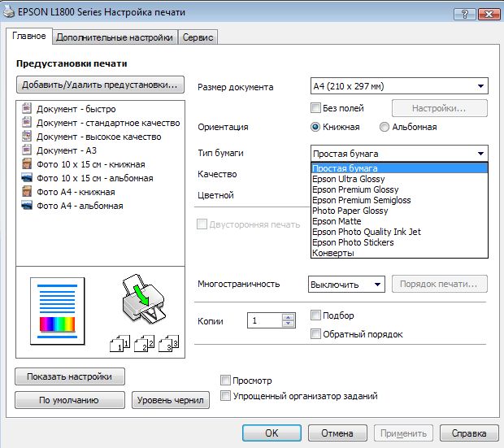Choose Простая бумага from the list
The image size is (504, 448).
coord(399,168)
